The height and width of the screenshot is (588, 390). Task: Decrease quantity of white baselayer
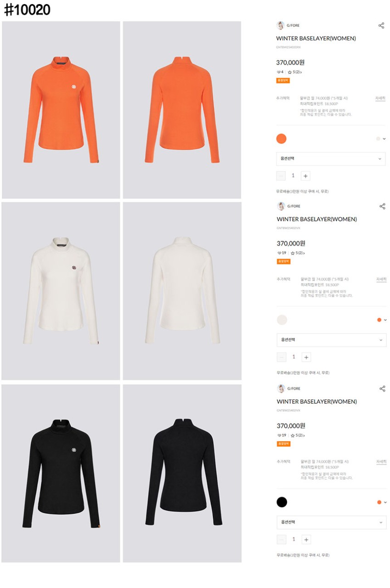coord(282,357)
